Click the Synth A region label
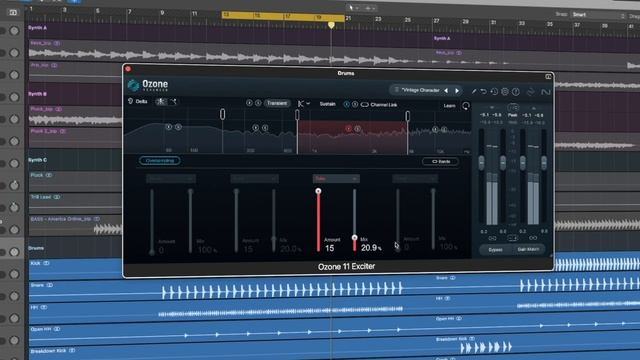This screenshot has height=360, width=640. (38, 28)
